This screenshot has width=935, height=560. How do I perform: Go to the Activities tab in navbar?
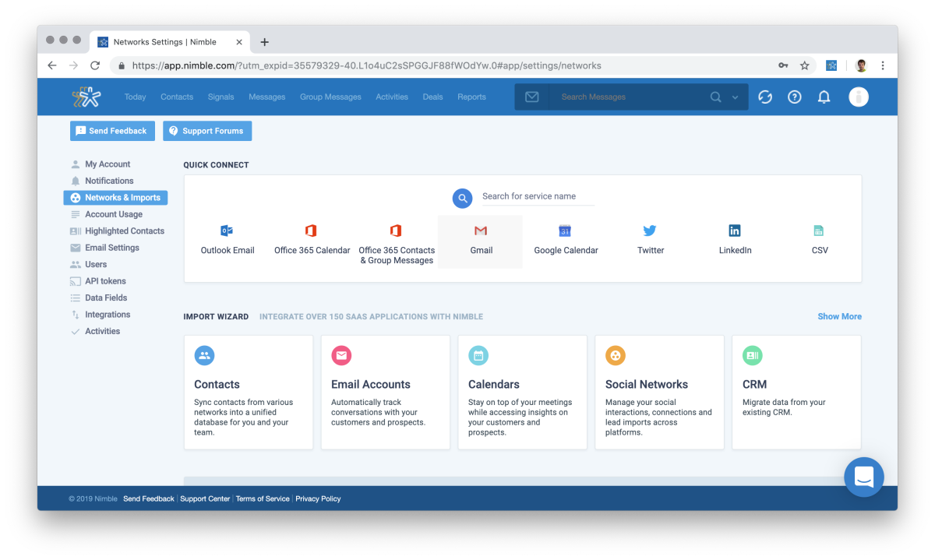click(x=392, y=97)
